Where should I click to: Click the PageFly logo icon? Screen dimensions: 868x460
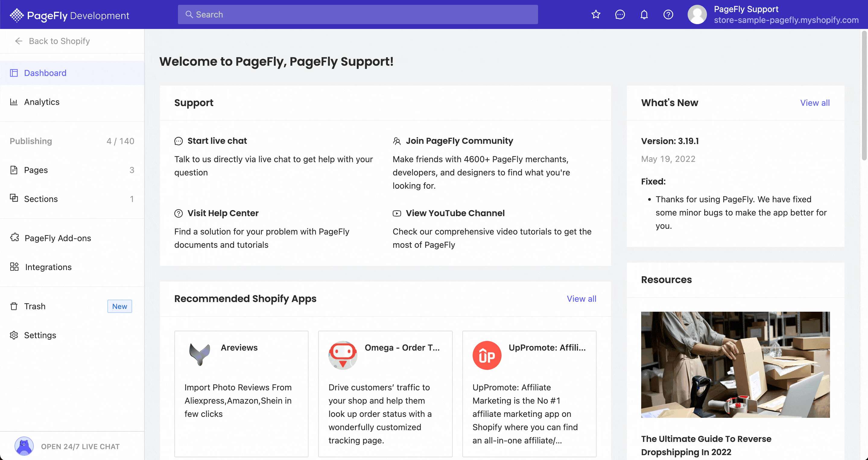(x=17, y=15)
